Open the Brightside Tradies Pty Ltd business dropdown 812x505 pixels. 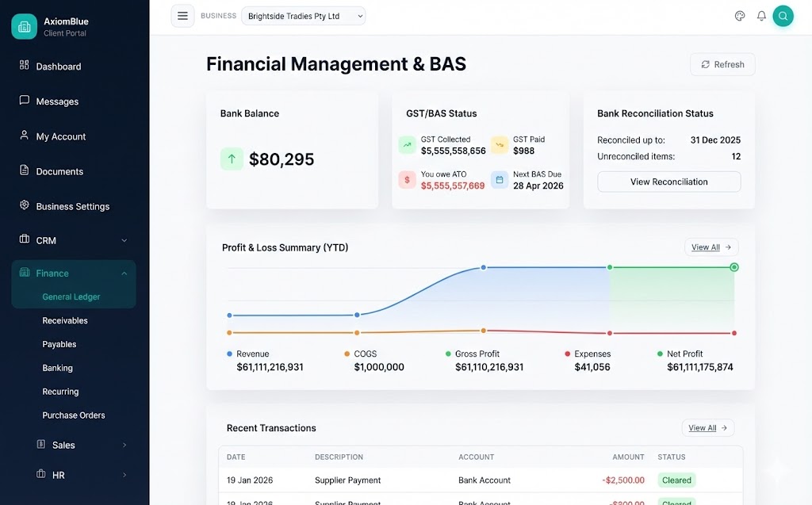pos(304,15)
